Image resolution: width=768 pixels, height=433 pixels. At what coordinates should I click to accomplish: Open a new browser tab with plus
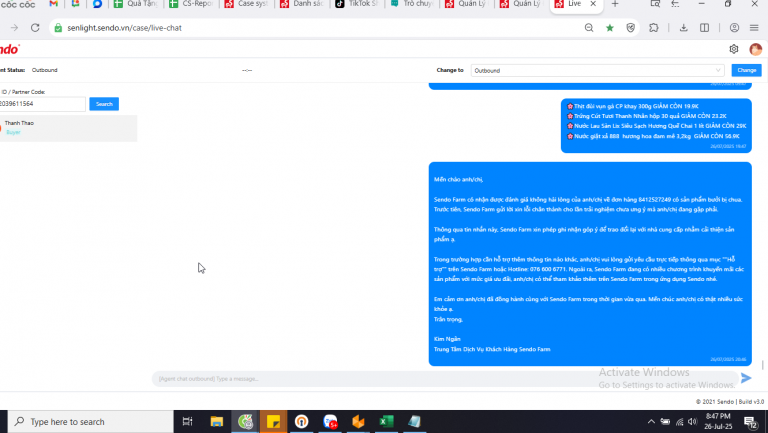615,4
